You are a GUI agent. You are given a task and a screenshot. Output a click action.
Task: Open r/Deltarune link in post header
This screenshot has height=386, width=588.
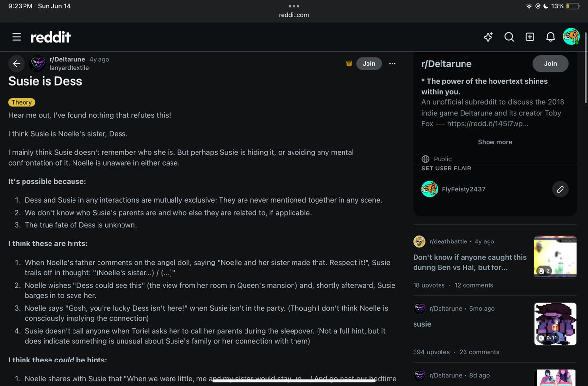(x=68, y=59)
